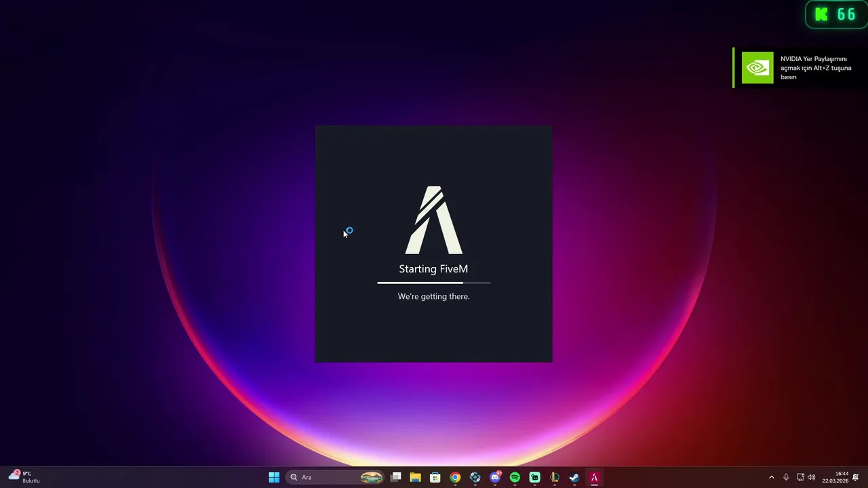Select the FiveM taskbar icon

coord(594,477)
